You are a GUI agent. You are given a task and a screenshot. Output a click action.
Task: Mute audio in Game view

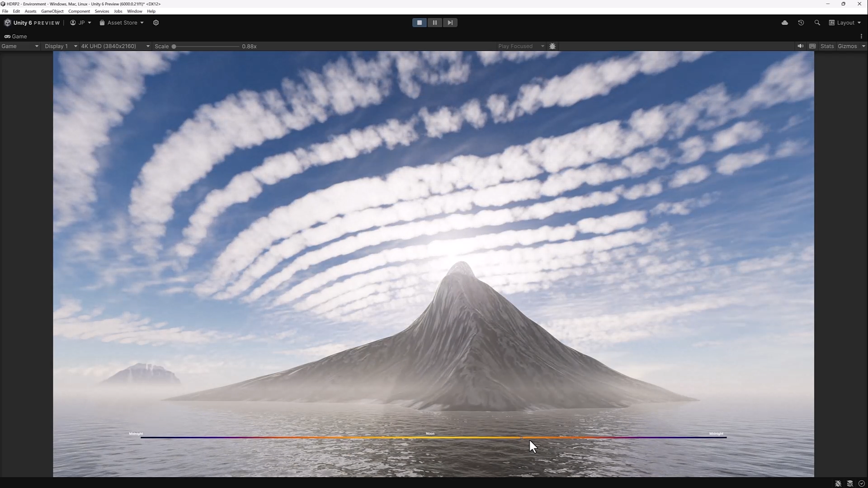point(800,46)
